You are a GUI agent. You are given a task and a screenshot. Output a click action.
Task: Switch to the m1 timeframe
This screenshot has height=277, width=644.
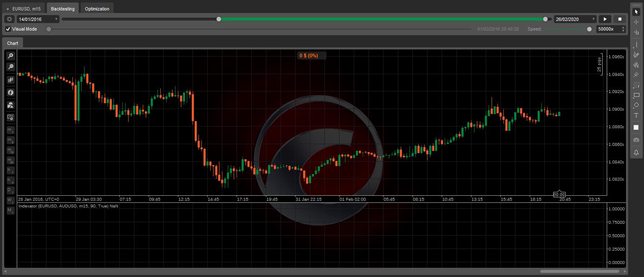(10, 130)
